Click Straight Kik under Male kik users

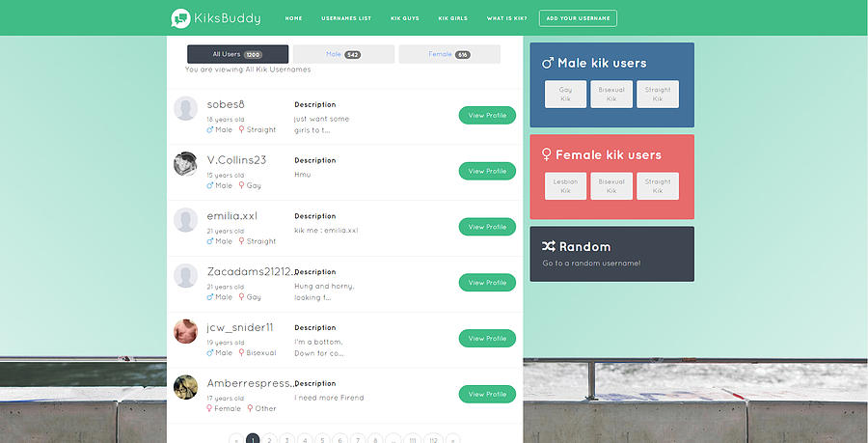(658, 94)
